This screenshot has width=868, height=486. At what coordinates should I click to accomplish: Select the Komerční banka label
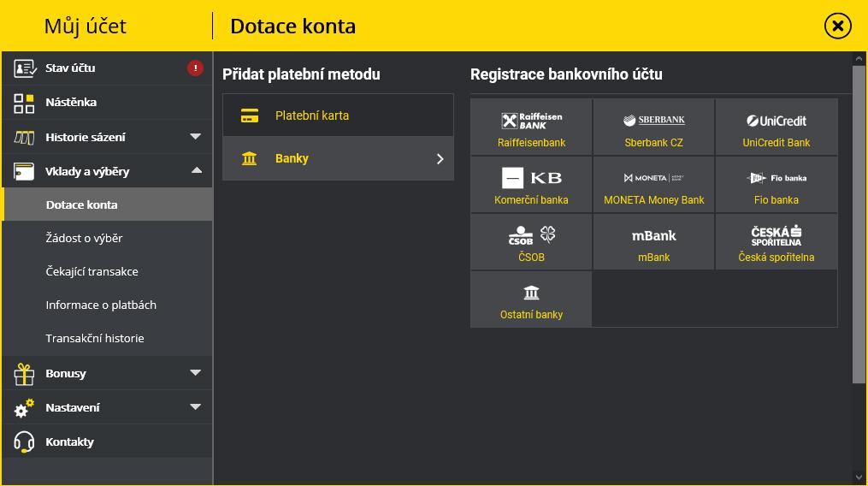pos(531,200)
